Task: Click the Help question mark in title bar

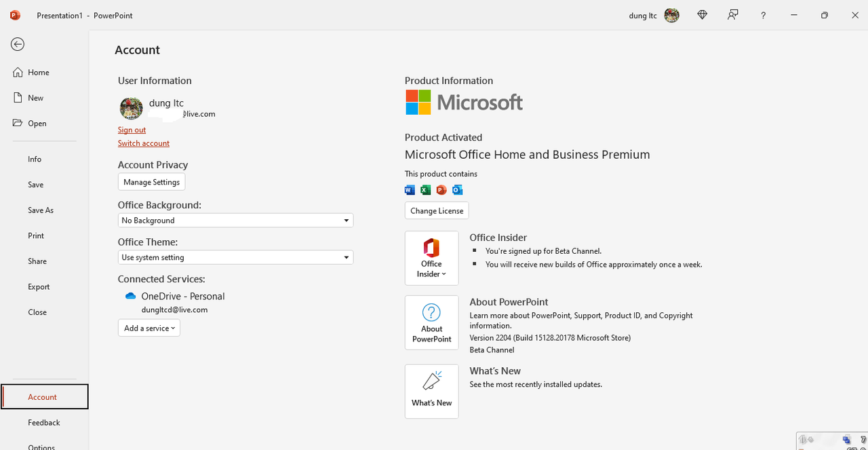Action: (x=763, y=15)
